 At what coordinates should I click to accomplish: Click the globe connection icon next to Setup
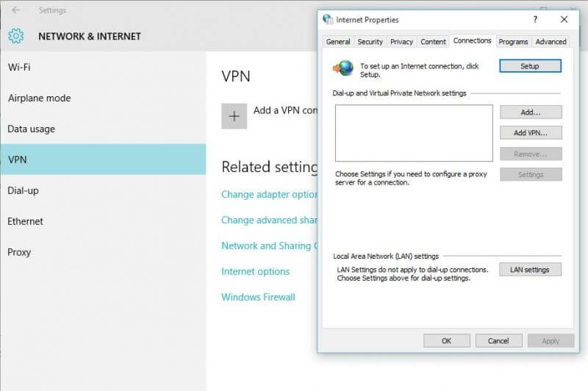coord(343,68)
